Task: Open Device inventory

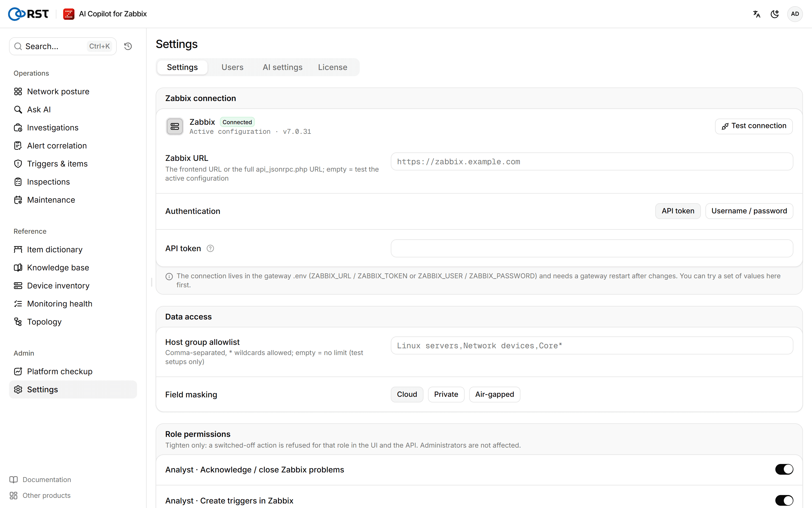Action: [x=73, y=286]
